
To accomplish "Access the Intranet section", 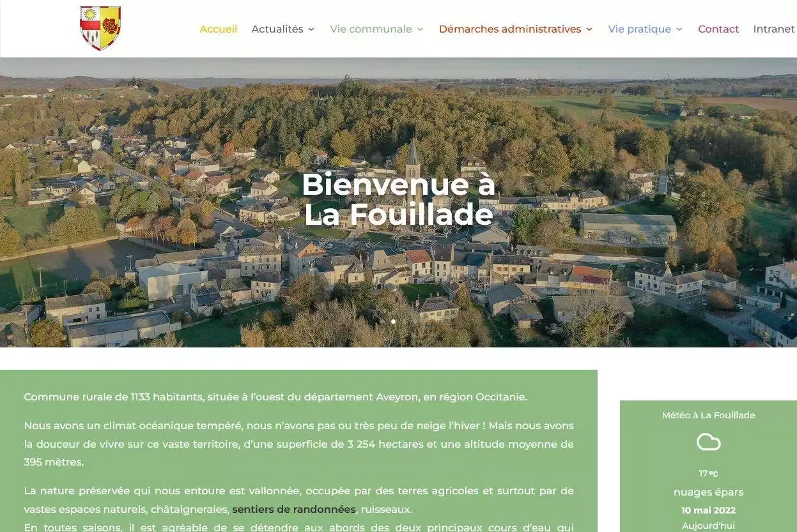I will tap(774, 29).
